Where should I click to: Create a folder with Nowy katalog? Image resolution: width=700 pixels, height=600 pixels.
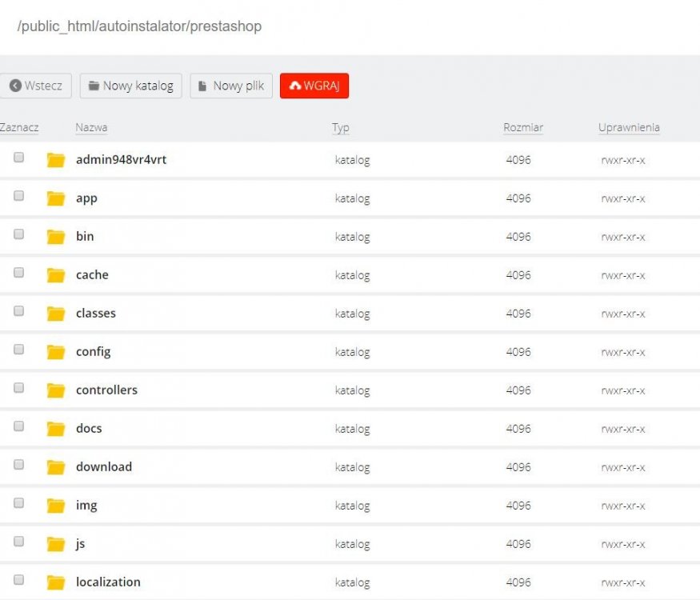131,86
